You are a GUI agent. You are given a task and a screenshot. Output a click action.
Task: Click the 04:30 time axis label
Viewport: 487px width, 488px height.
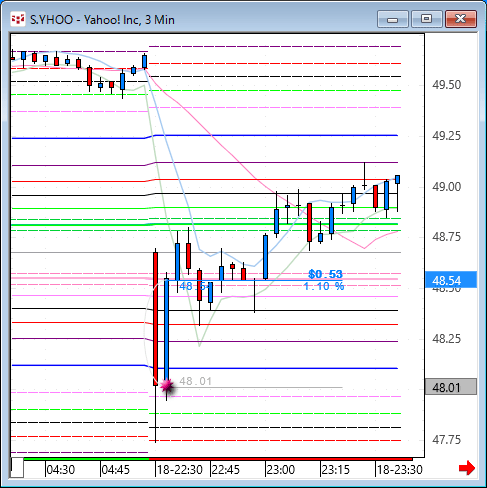click(x=61, y=470)
